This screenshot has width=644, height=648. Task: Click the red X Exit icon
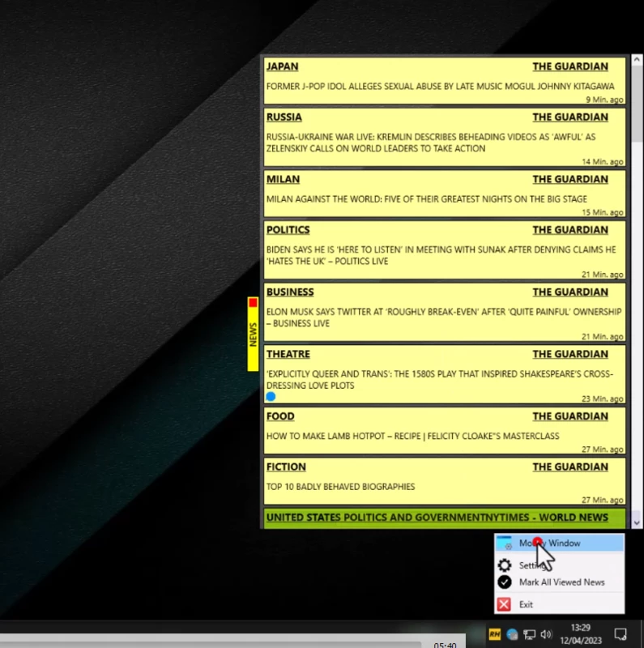click(x=504, y=604)
